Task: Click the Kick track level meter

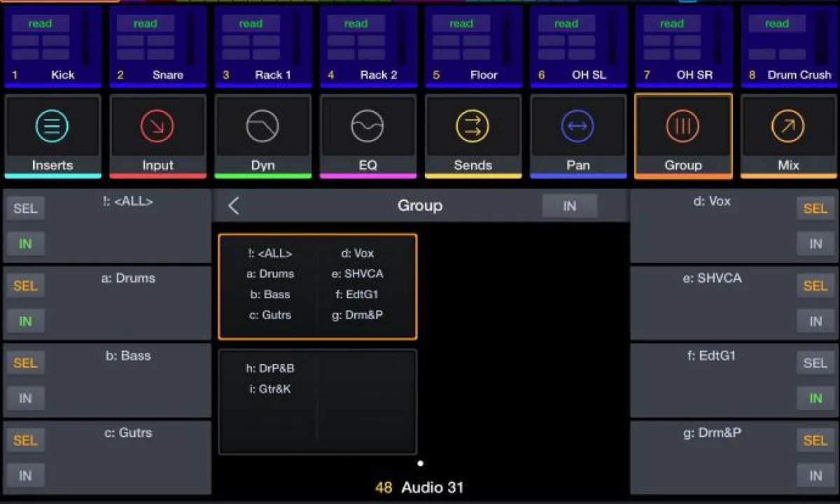Action: coord(86,38)
